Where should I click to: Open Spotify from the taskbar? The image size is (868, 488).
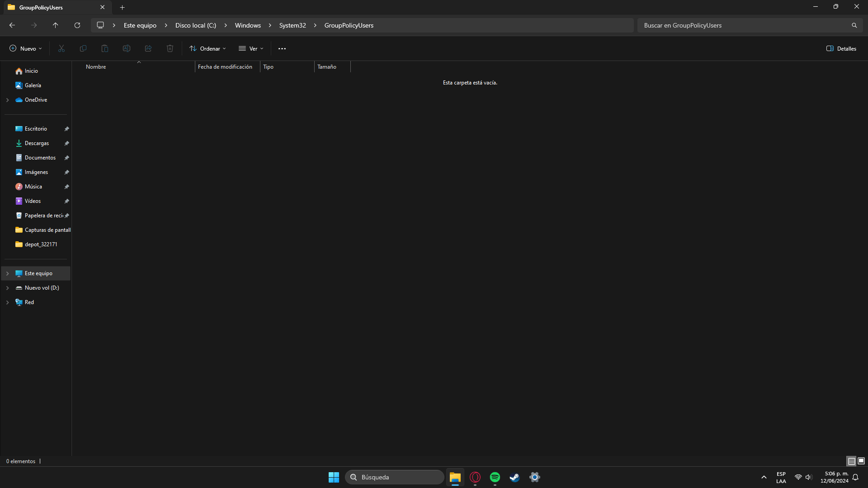pos(495,477)
